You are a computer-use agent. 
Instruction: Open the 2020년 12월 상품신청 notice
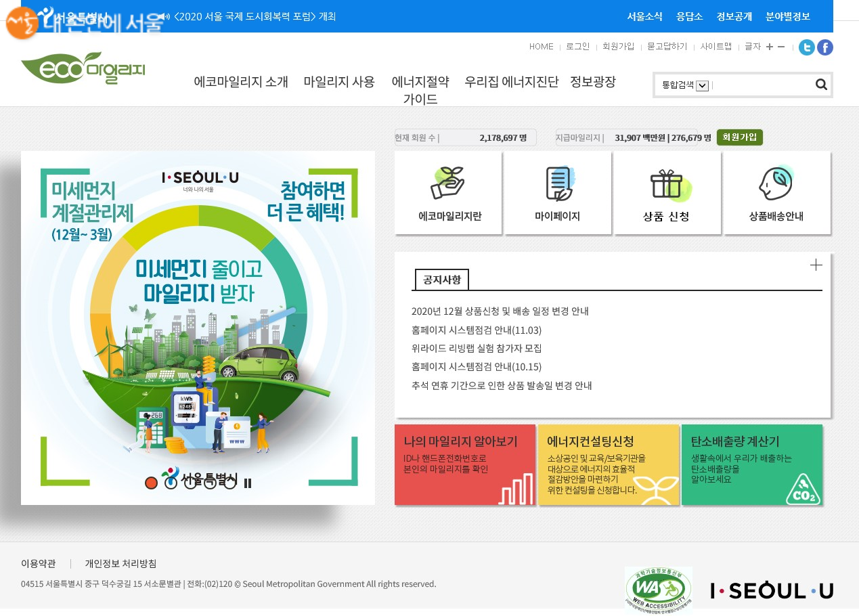pyautogui.click(x=500, y=311)
